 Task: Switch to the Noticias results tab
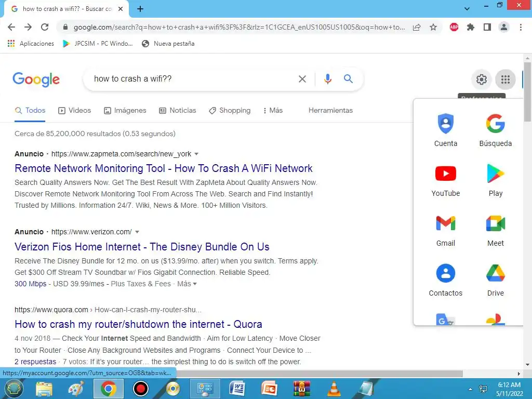(178, 111)
